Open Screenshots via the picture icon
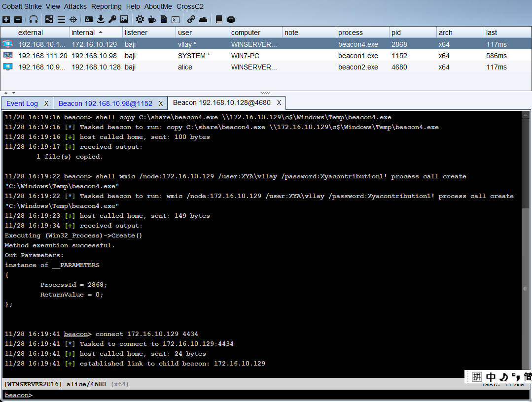Image resolution: width=532 pixels, height=402 pixels. coord(124,19)
